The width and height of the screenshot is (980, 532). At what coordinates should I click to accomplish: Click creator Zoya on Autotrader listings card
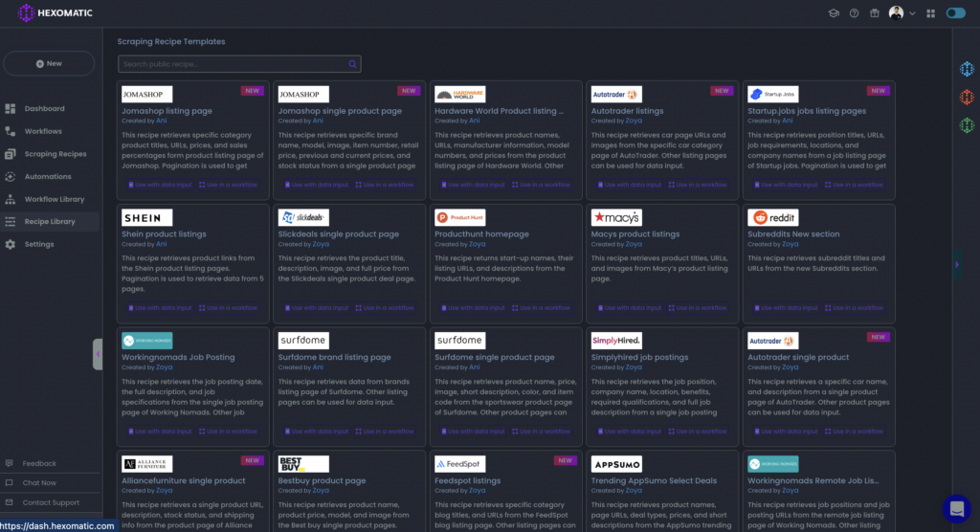[634, 121]
